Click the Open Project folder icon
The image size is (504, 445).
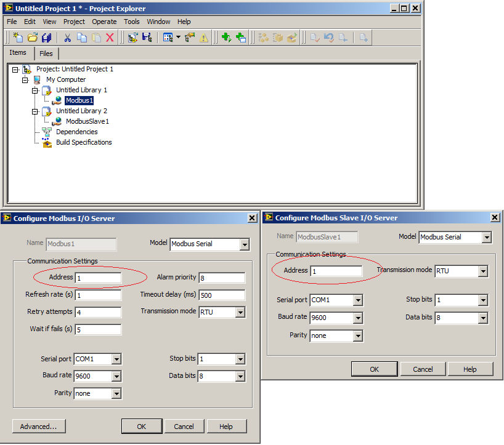click(x=33, y=38)
